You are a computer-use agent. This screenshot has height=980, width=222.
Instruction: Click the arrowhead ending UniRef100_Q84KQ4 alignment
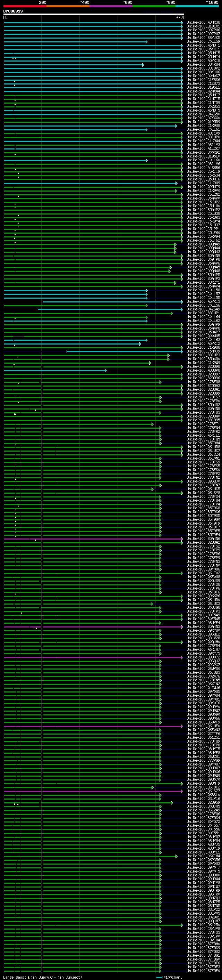pyautogui.click(x=143, y=65)
